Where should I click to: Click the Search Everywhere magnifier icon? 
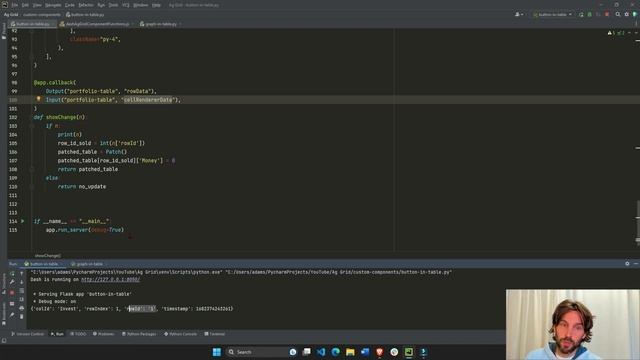618,14
